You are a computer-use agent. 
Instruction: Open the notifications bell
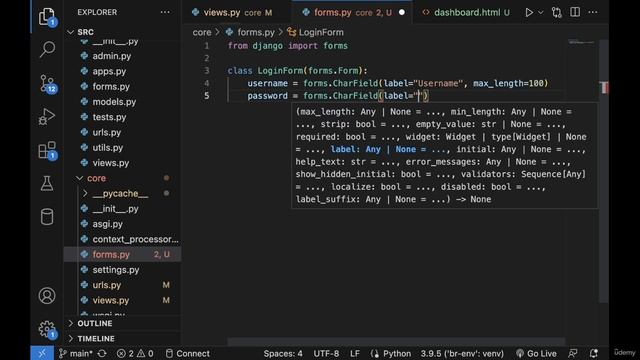click(x=594, y=353)
